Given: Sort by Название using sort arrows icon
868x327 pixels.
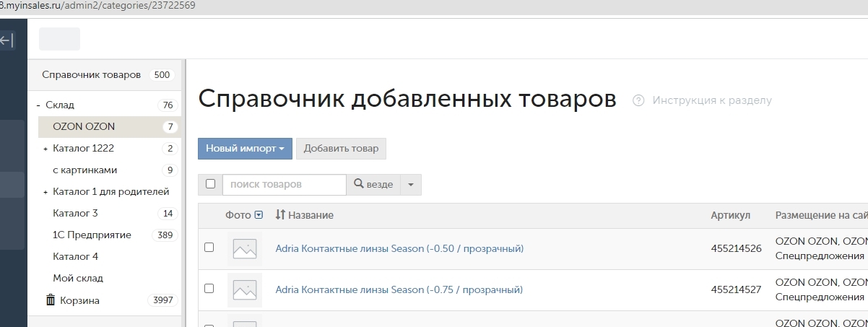Looking at the screenshot, I should coord(281,215).
